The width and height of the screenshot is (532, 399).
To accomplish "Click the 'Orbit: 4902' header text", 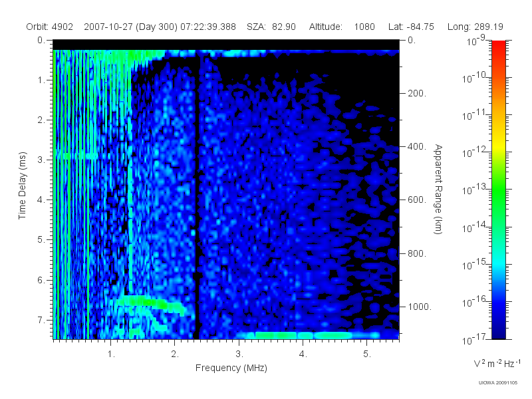I will click(x=49, y=27).
